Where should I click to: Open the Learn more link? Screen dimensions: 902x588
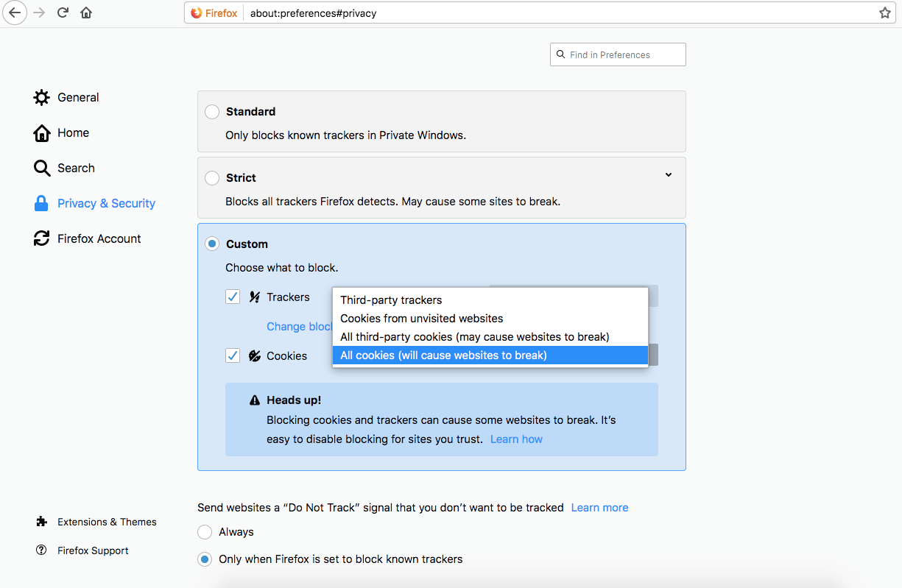[x=599, y=507]
